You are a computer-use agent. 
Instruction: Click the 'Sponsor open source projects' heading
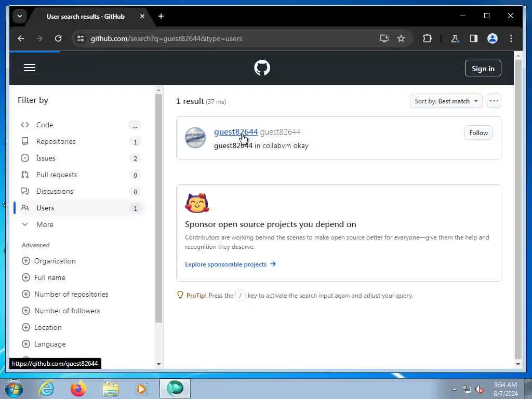[x=270, y=224]
